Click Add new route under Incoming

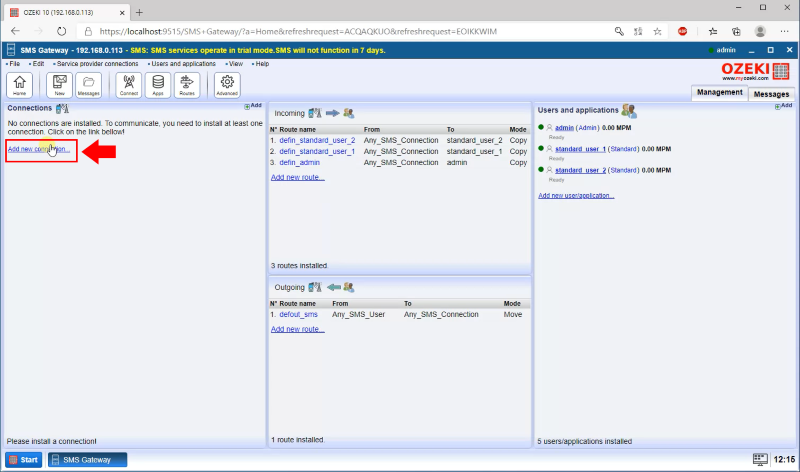(297, 178)
